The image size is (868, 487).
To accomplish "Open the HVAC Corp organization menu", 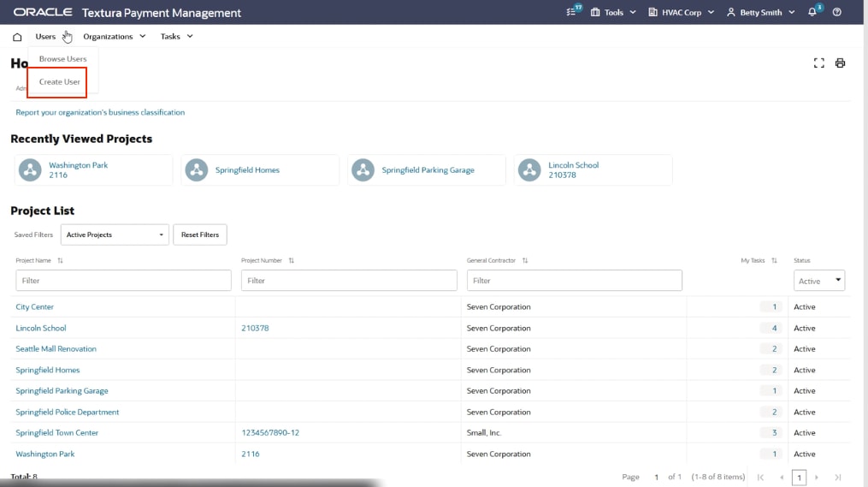I will click(682, 12).
